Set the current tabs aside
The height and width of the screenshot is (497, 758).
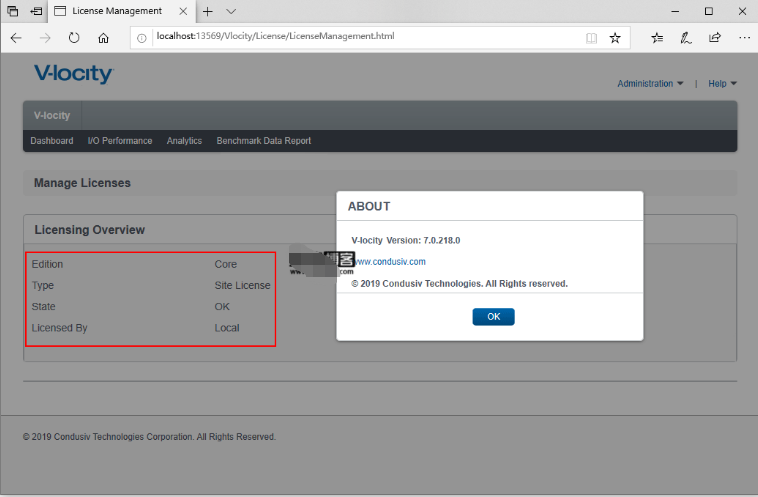(x=36, y=11)
